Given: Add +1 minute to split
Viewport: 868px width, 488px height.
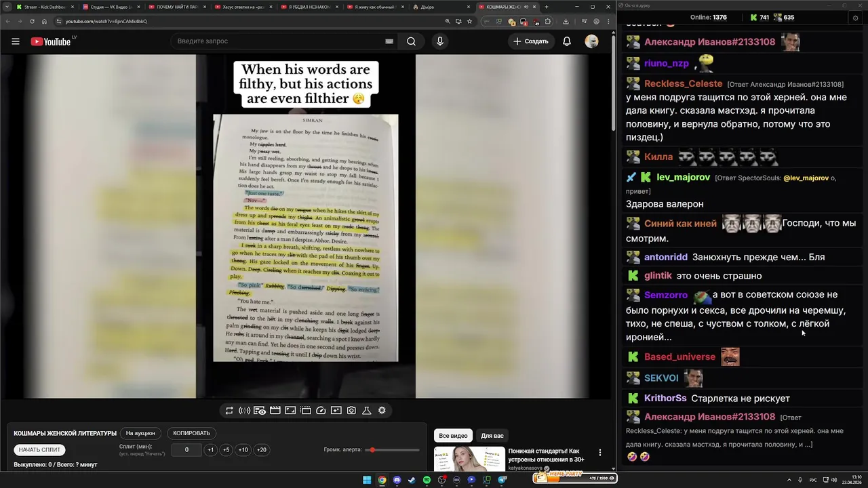Looking at the screenshot, I should (211, 450).
